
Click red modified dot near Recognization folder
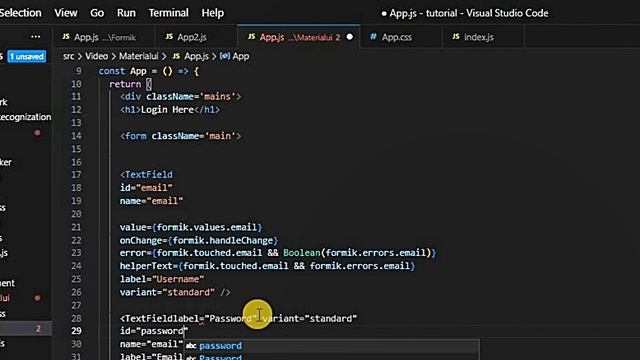click(x=38, y=133)
